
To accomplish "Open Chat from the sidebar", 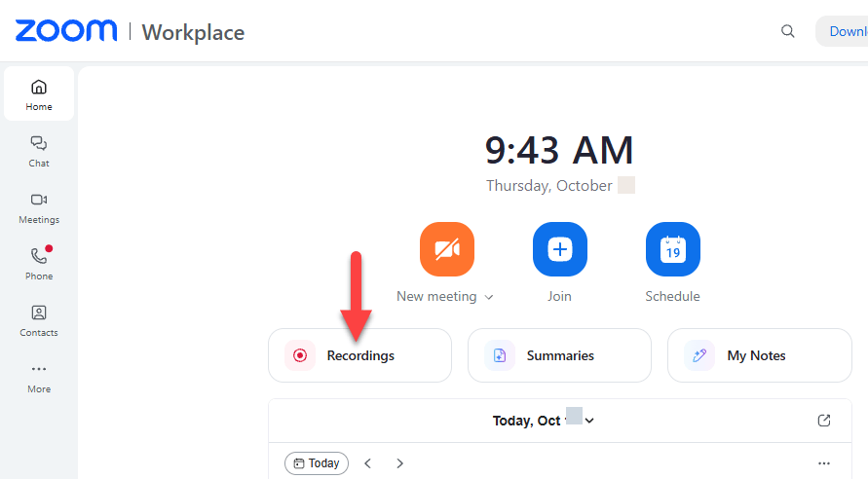I will 39,151.
